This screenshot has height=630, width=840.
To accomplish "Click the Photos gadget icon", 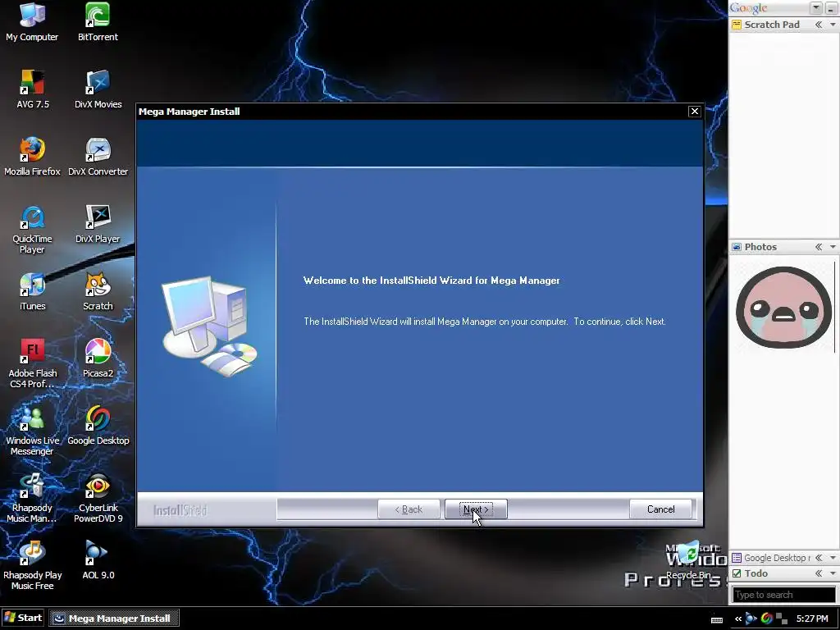I will click(737, 247).
